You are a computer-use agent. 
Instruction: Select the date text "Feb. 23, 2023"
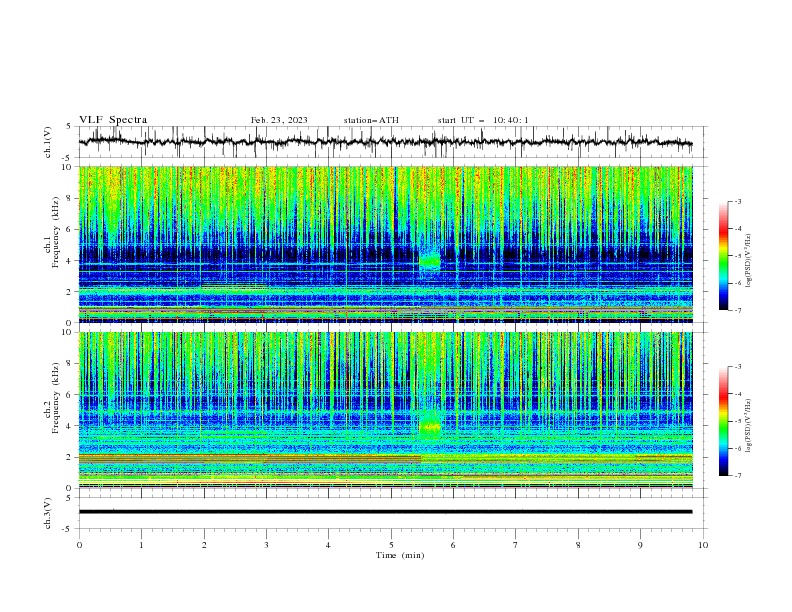(279, 120)
